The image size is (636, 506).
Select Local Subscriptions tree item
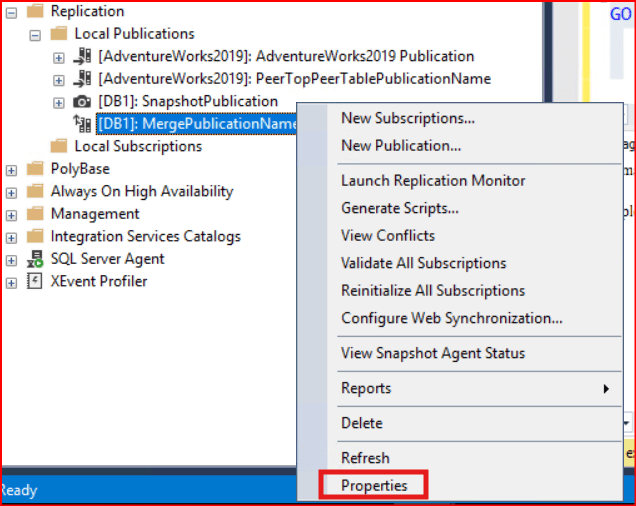(x=138, y=147)
